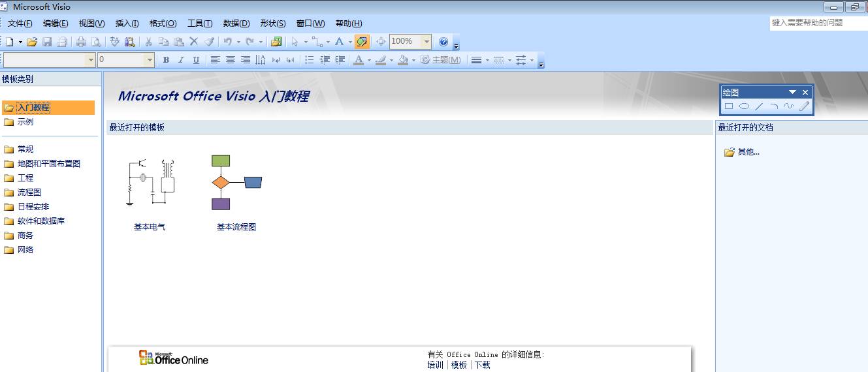Select the Rectangle tool in 绘图 toolbar
Screen dimensions: 868x372
[729, 106]
